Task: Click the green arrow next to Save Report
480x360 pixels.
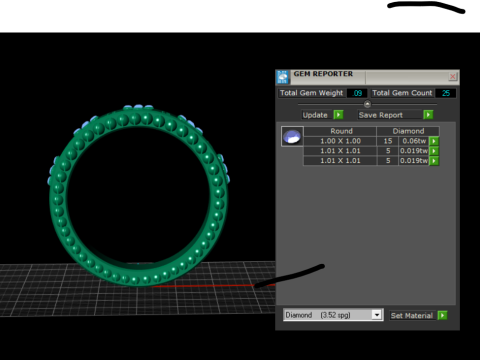Action: click(428, 115)
